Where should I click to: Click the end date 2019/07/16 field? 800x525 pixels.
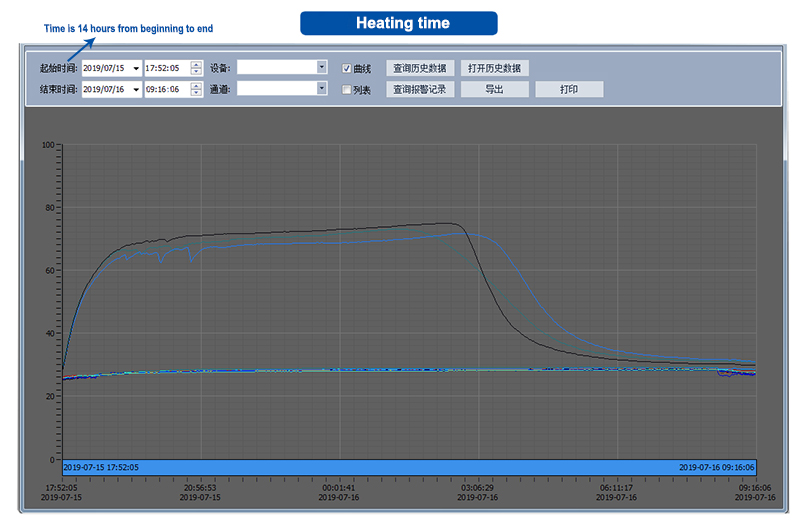point(105,89)
